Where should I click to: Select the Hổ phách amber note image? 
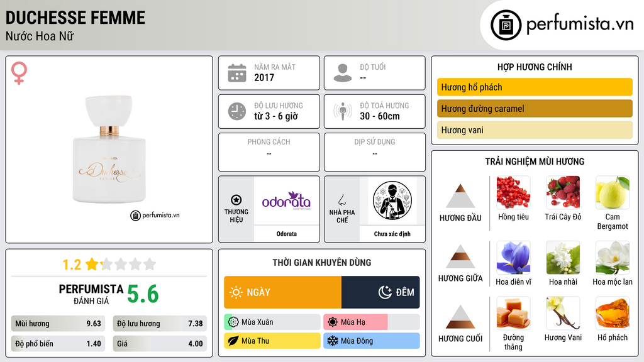coord(613,314)
